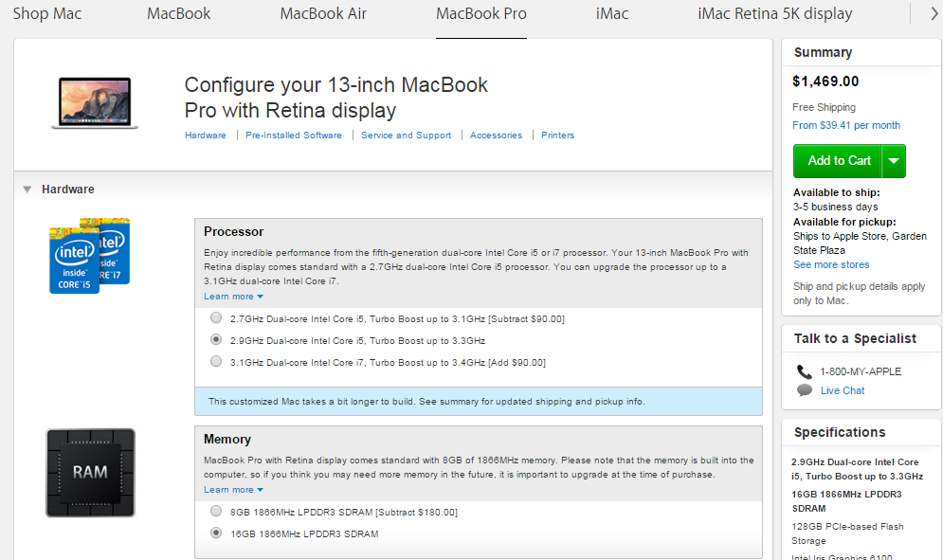Choose the 16GB 1866MHz LPDDR3 SDRAM option

coord(216,533)
